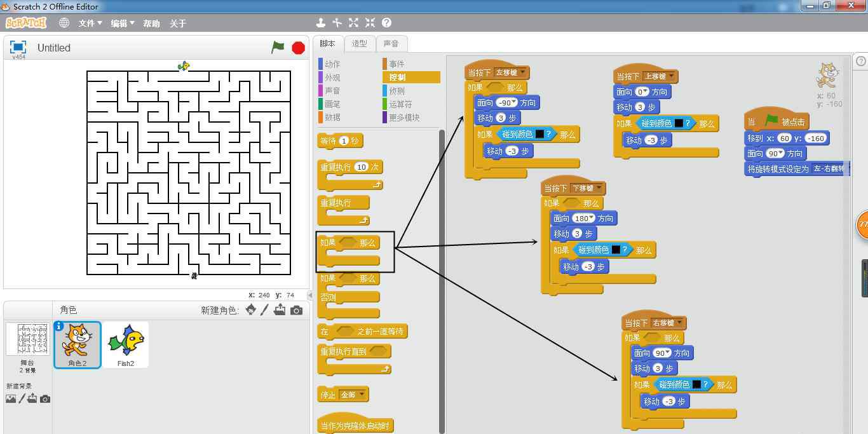Switch to the 造型 tab
The width and height of the screenshot is (868, 434).
(x=359, y=43)
